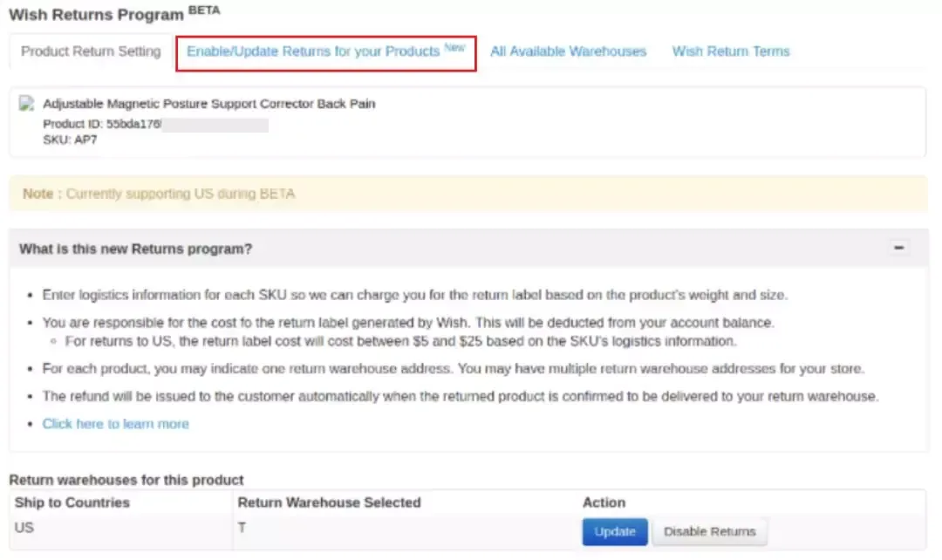Viewport: 942px width, 560px height.
Task: Click the Ship to Countries column header
Action: [x=72, y=502]
